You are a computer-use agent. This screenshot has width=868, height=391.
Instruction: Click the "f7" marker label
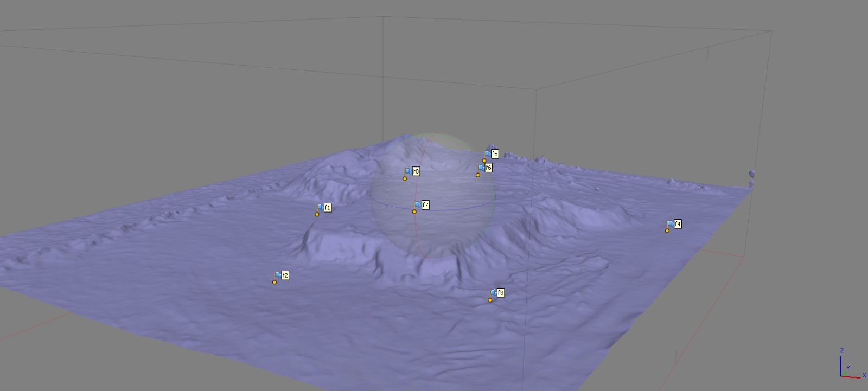coord(425,205)
